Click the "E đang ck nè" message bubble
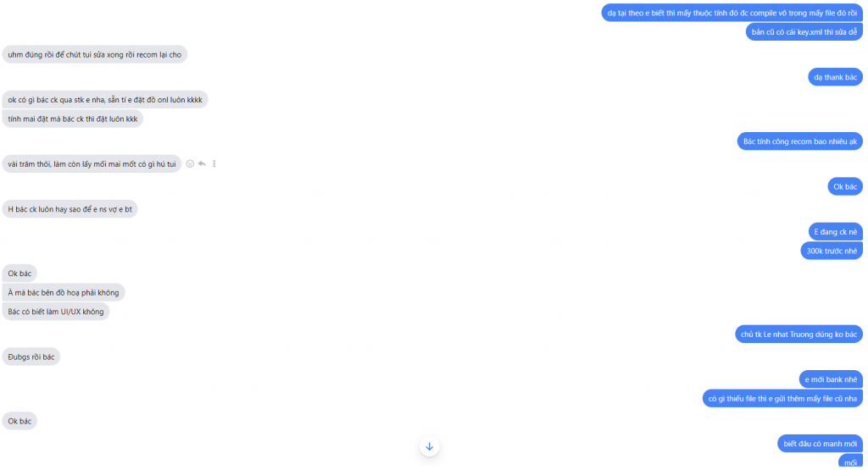The width and height of the screenshot is (868, 470). tap(835, 231)
